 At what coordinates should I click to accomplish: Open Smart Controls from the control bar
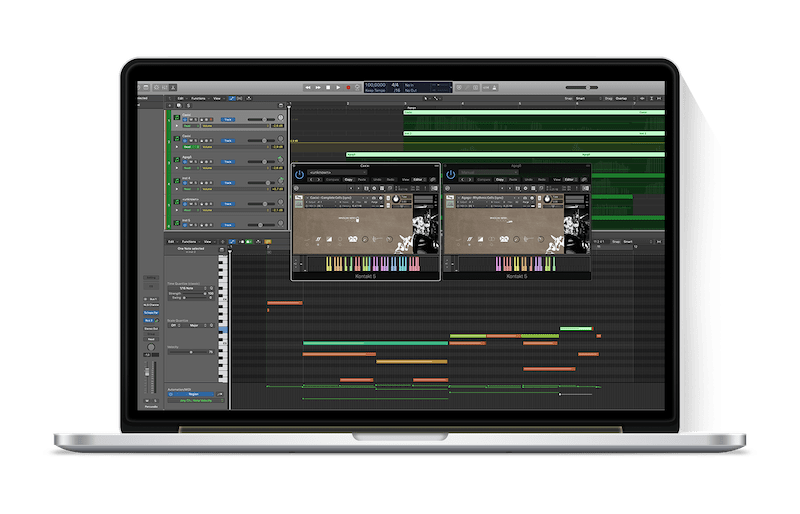[157, 88]
